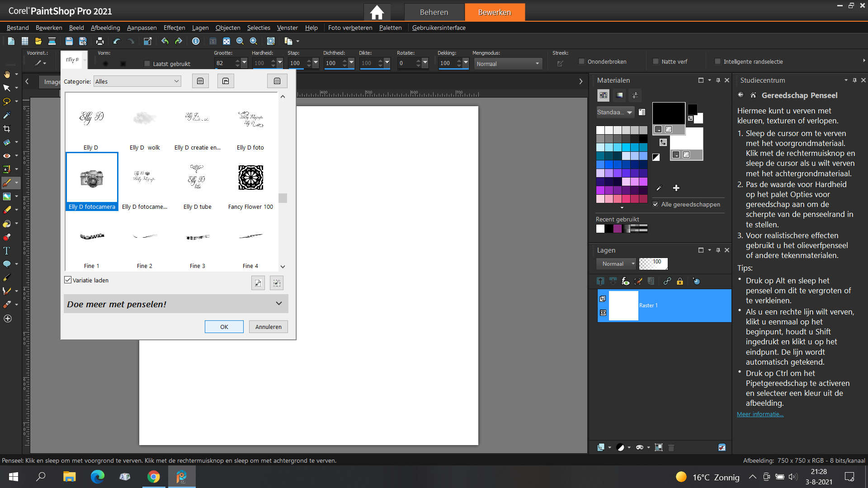Open the Voorinst. presets dropdown
The height and width of the screenshot is (488, 868).
tap(41, 63)
